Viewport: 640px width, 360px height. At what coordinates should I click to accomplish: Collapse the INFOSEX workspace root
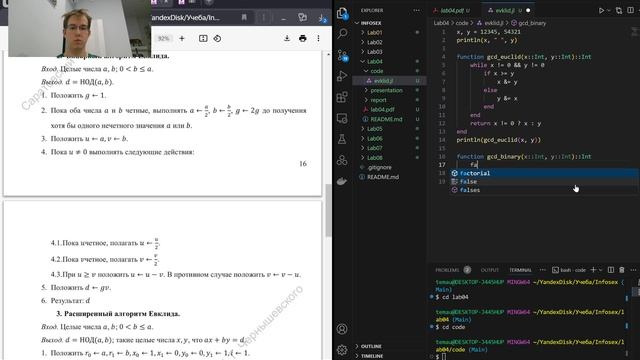pos(371,23)
